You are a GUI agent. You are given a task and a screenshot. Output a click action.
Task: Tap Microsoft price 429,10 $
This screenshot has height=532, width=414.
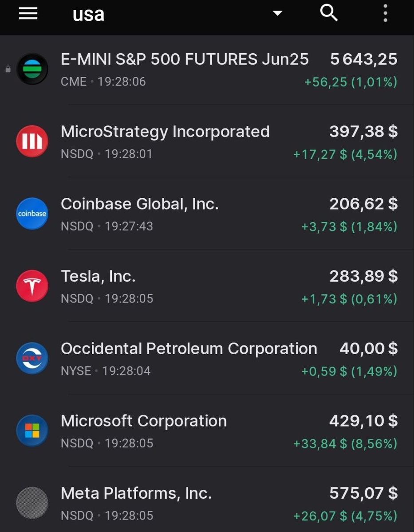coord(363,421)
